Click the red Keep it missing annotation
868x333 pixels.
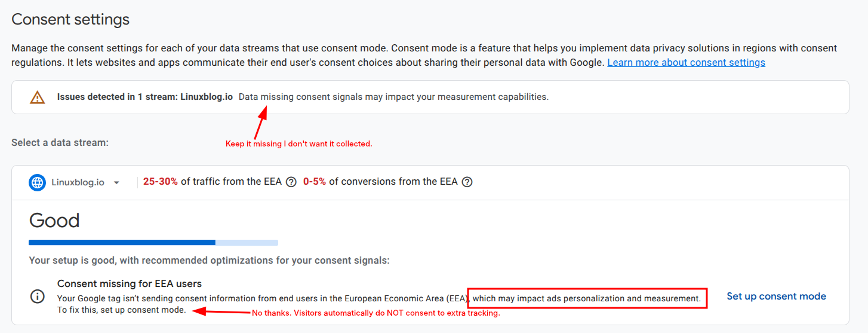pos(298,144)
